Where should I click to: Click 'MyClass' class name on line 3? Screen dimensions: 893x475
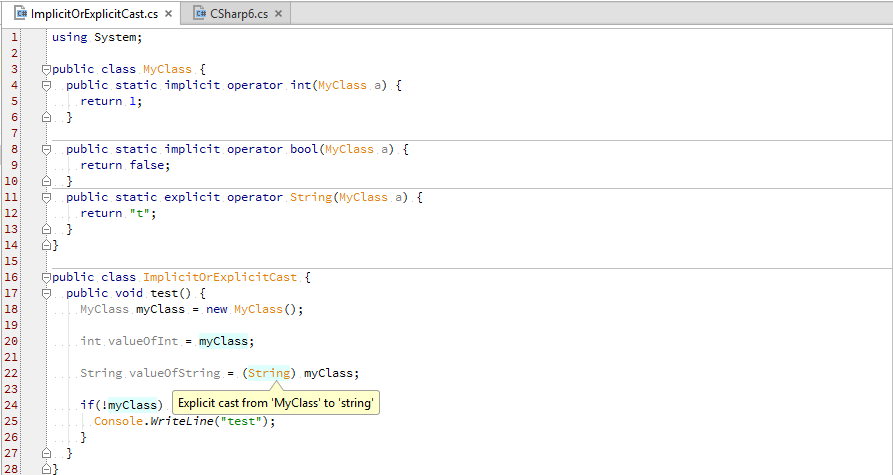pyautogui.click(x=167, y=69)
